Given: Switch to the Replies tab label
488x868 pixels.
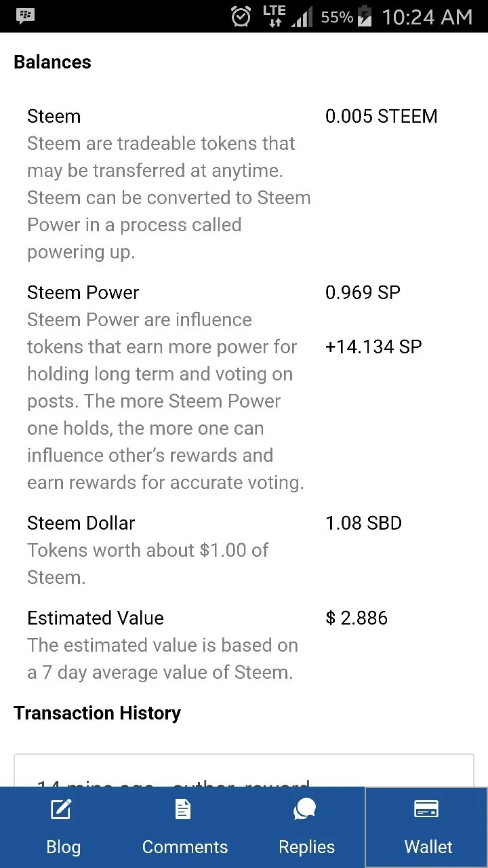Looking at the screenshot, I should pos(306,847).
